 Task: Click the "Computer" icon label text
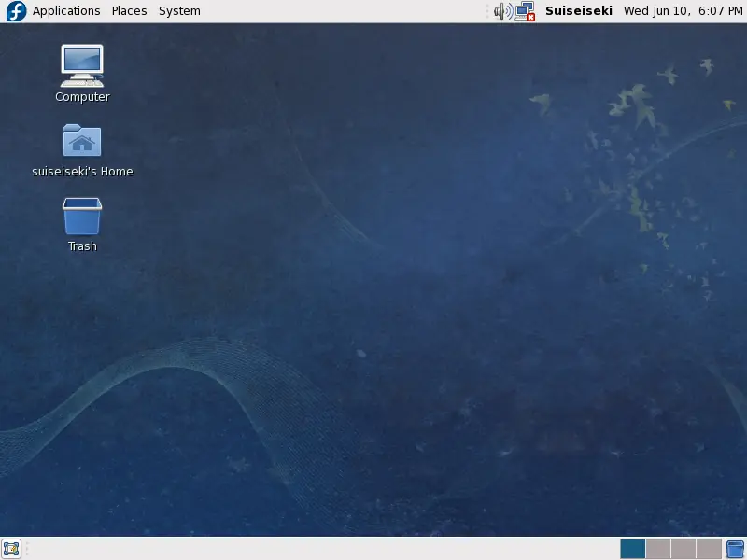click(82, 97)
